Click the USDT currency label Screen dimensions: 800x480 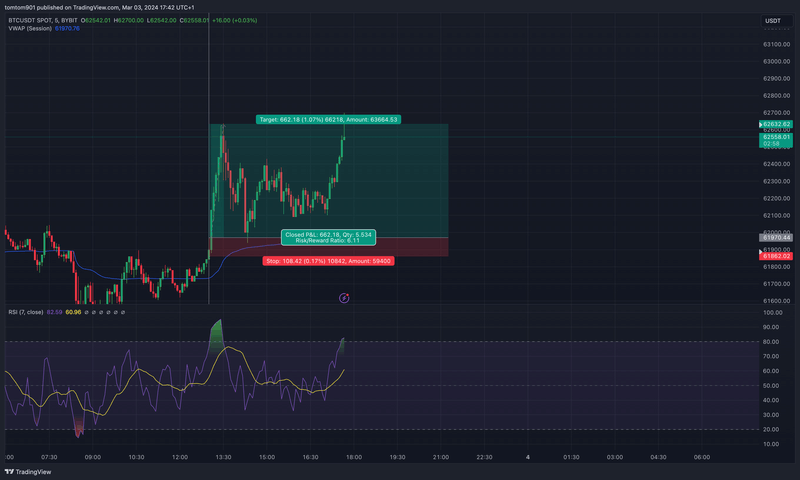coord(772,21)
